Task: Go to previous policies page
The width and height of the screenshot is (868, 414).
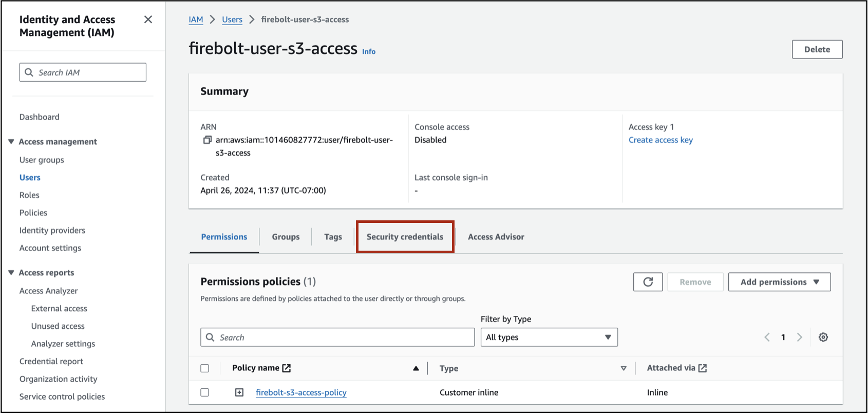Action: point(767,337)
